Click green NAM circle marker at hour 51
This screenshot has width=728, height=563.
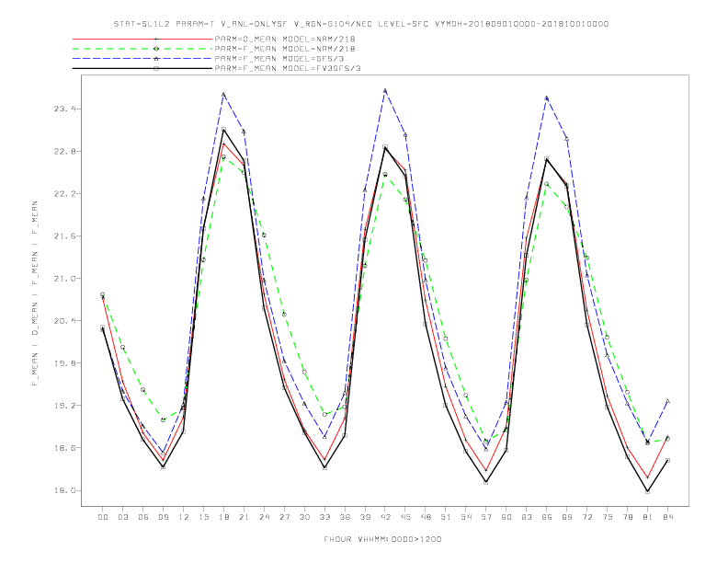(x=446, y=339)
